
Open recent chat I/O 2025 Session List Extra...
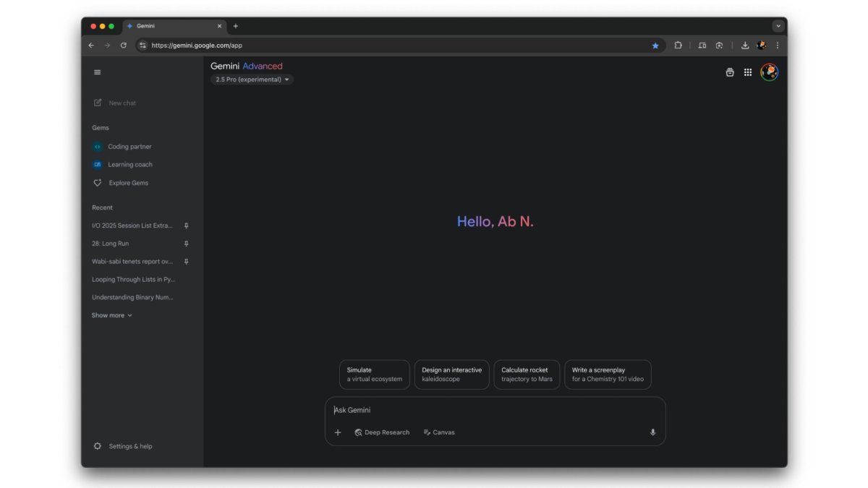tap(132, 226)
